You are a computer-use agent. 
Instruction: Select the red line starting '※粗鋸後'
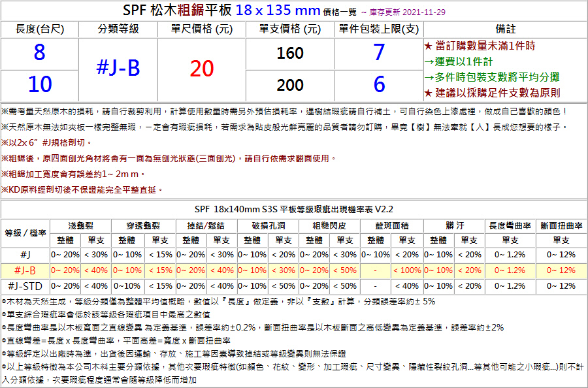pyautogui.click(x=169, y=159)
